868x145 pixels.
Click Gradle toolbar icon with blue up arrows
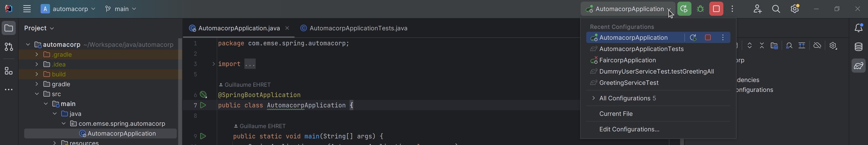802,46
